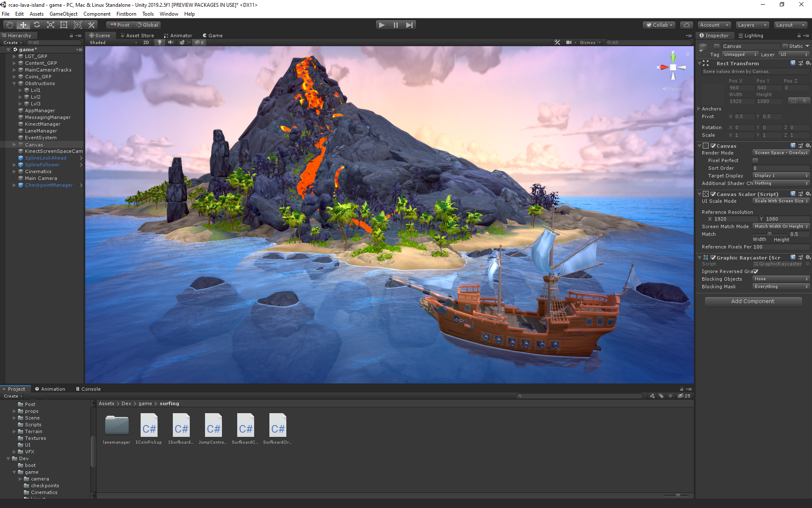Toggle scene lighting bulb icon
Viewport: 812px width, 508px height.
click(160, 42)
